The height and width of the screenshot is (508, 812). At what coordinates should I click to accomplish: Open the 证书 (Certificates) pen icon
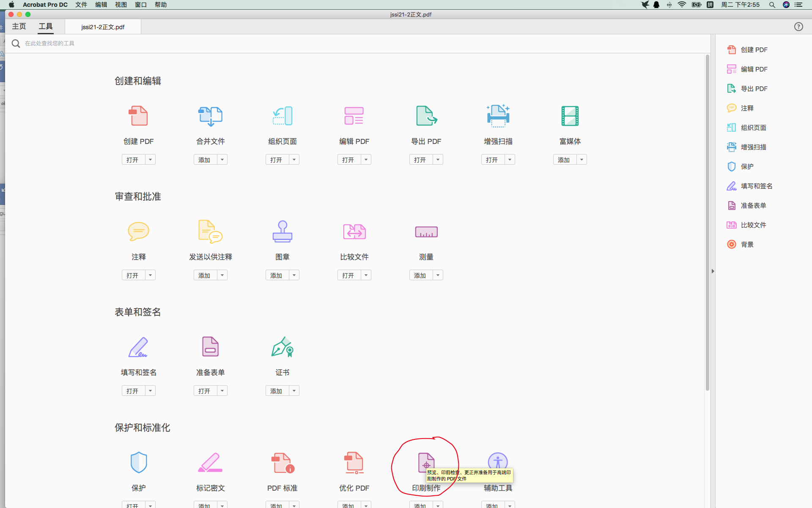[282, 347]
